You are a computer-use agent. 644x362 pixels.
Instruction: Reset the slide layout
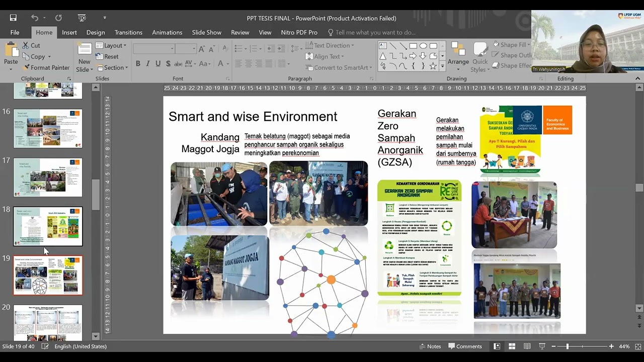click(107, 56)
